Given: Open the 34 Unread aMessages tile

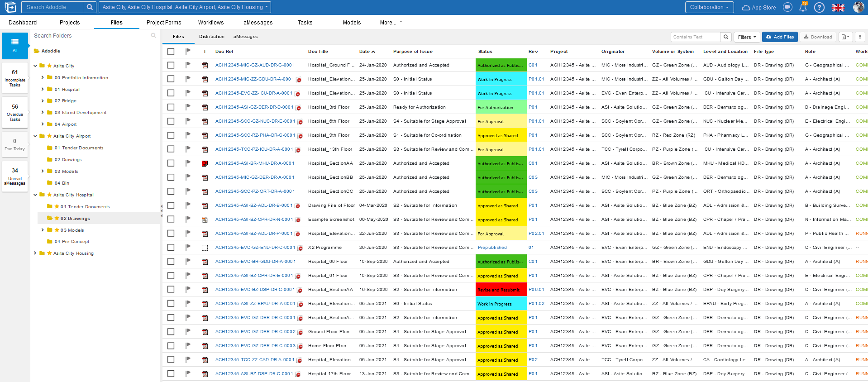Looking at the screenshot, I should pos(15,177).
